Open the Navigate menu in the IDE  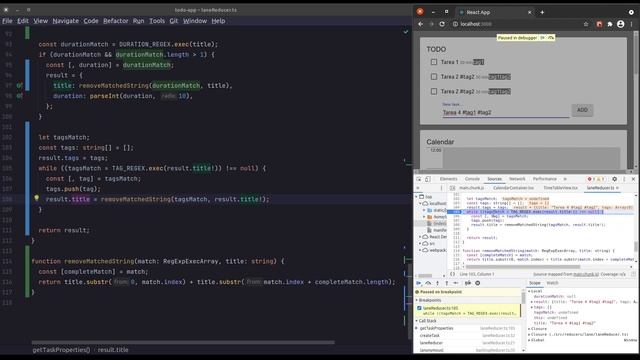click(65, 21)
